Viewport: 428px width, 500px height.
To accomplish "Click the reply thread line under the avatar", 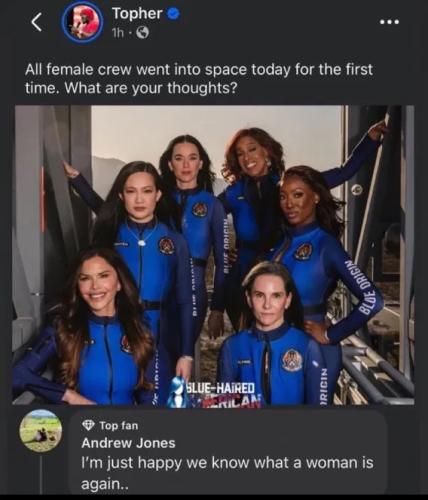I will (41, 474).
